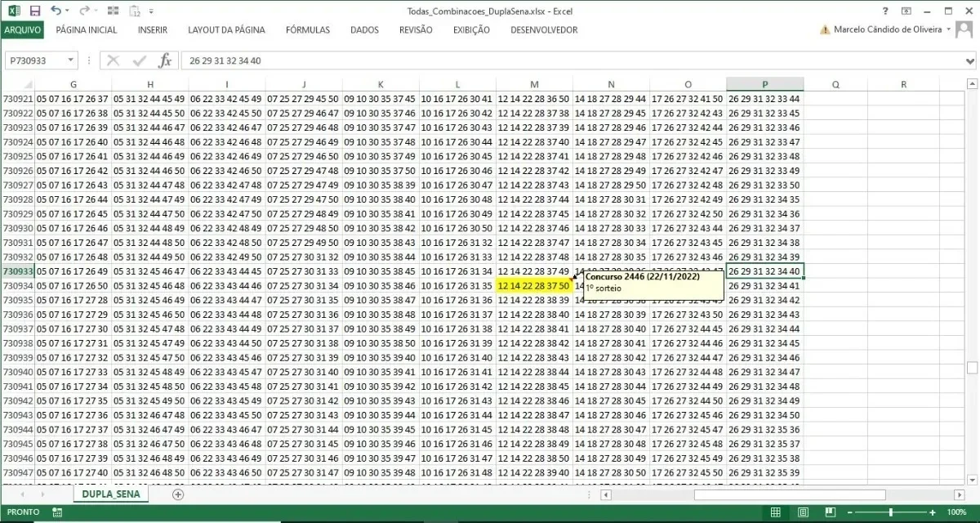Viewport: 980px width, 523px height.
Task: Open Customize Quick Access Toolbar dropdown
Action: [x=152, y=11]
